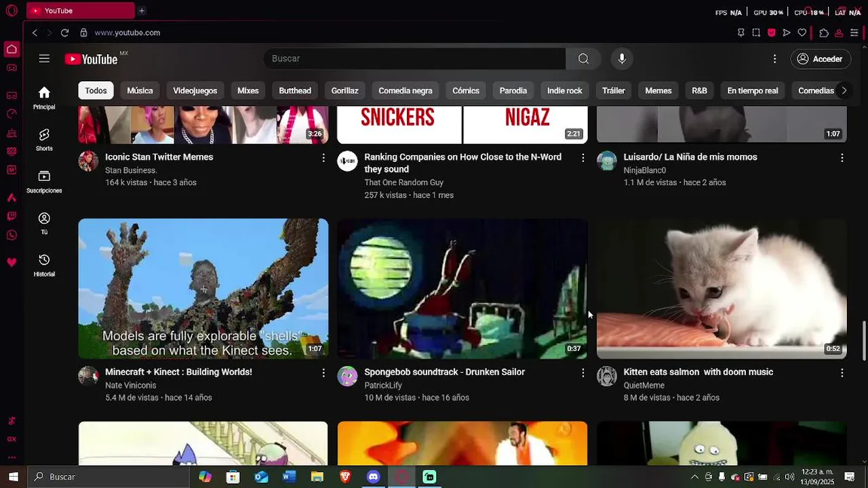Select the Parodia filter chip
This screenshot has height=488, width=868.
(x=513, y=91)
